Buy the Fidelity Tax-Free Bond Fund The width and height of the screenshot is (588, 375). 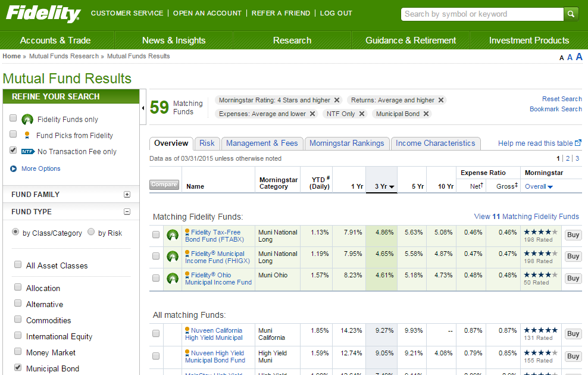point(573,235)
